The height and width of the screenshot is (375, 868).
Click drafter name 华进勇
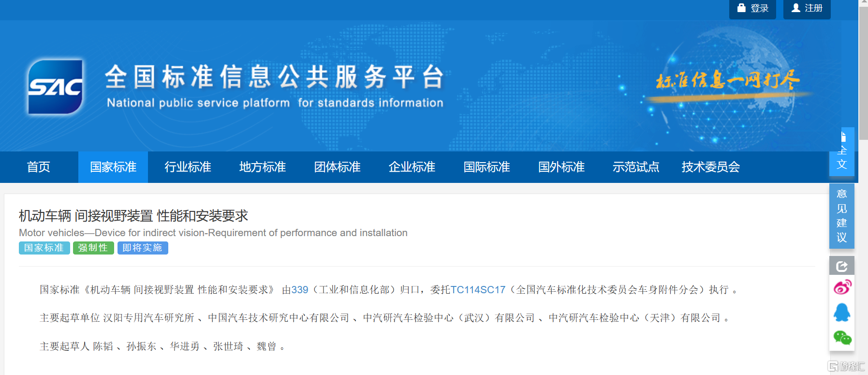(x=185, y=346)
